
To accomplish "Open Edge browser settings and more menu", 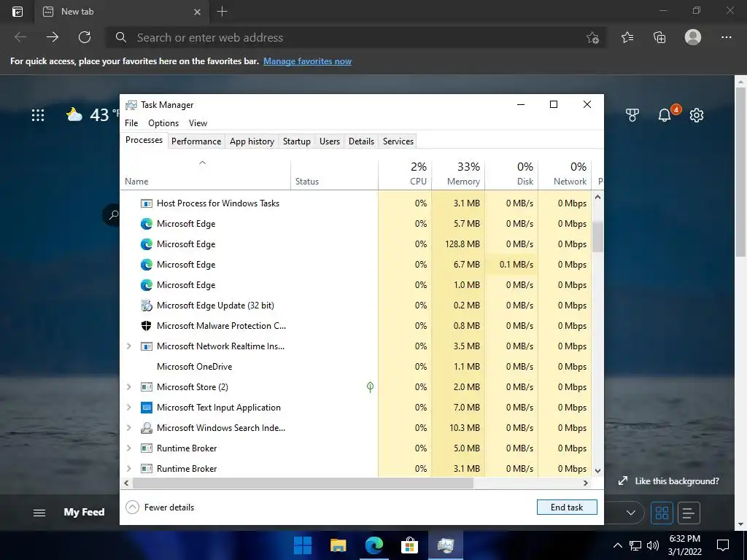I will (x=726, y=37).
